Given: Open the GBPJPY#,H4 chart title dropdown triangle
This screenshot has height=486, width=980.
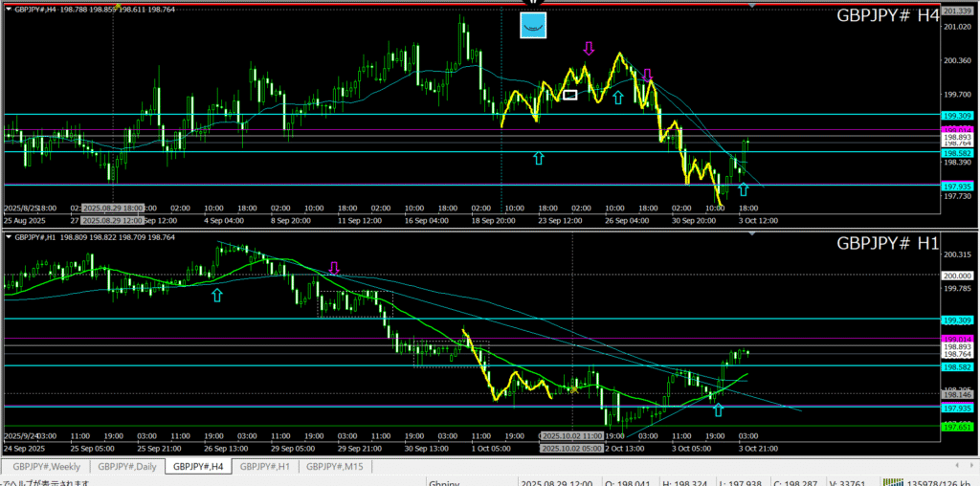Looking at the screenshot, I should tap(8, 9).
